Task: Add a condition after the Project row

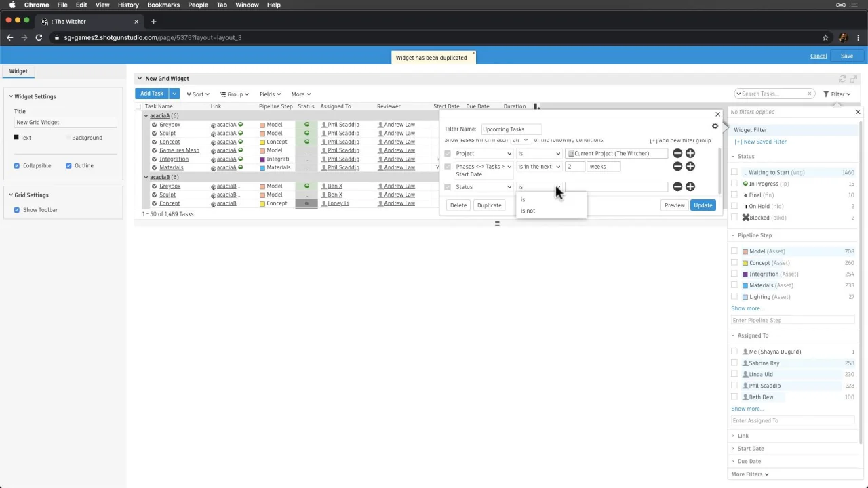Action: tap(690, 153)
